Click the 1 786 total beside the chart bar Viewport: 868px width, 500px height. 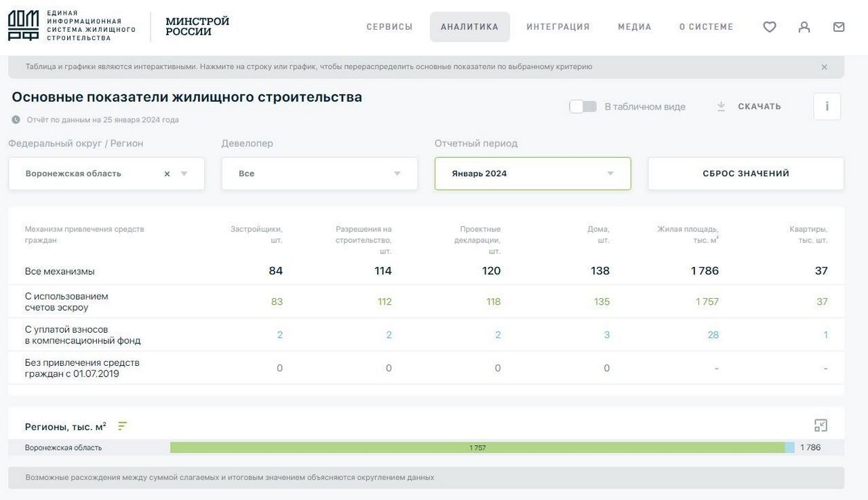(810, 448)
